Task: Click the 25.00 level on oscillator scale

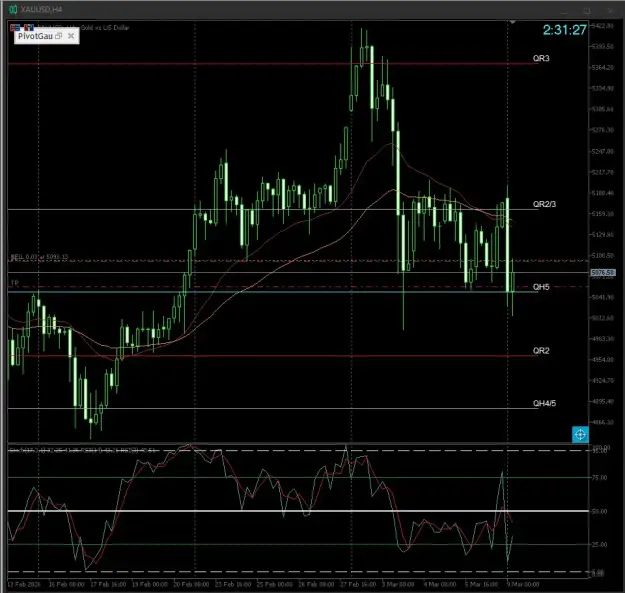Action: click(599, 545)
